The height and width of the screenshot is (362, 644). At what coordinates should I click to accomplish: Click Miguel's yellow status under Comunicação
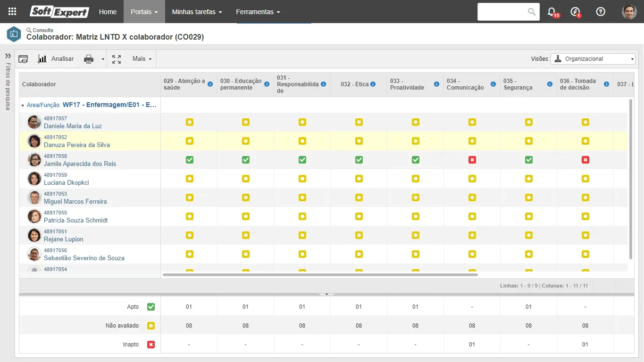(x=472, y=197)
